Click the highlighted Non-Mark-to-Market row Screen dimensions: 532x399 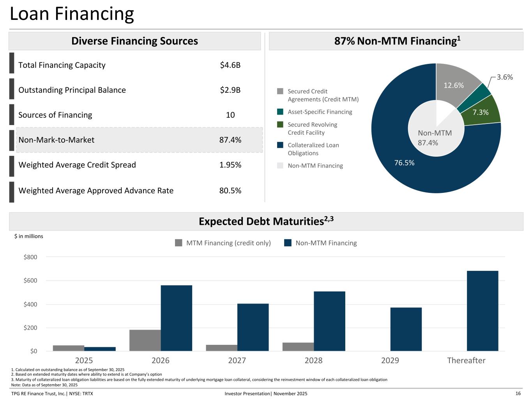click(x=139, y=140)
